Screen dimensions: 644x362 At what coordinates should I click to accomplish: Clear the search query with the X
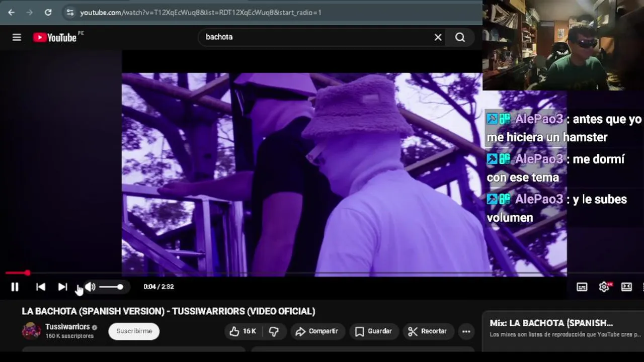pos(438,37)
